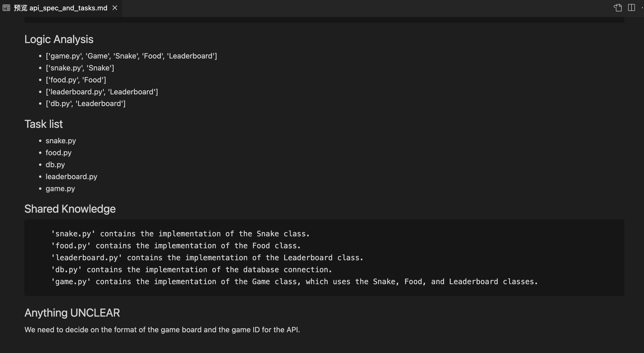644x353 pixels.
Task: Click the preview icon in the tab
Action: click(x=6, y=8)
